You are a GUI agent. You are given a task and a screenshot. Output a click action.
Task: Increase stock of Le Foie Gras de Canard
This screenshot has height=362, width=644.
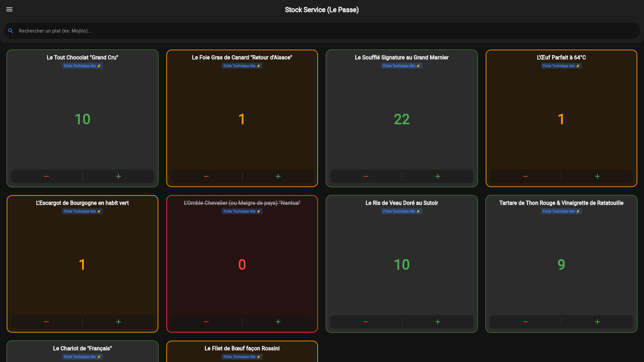[278, 176]
